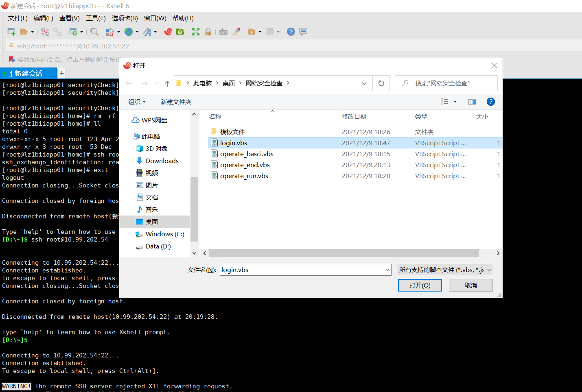Open the 帮助(H) menu
This screenshot has height=392, width=582.
pyautogui.click(x=183, y=18)
